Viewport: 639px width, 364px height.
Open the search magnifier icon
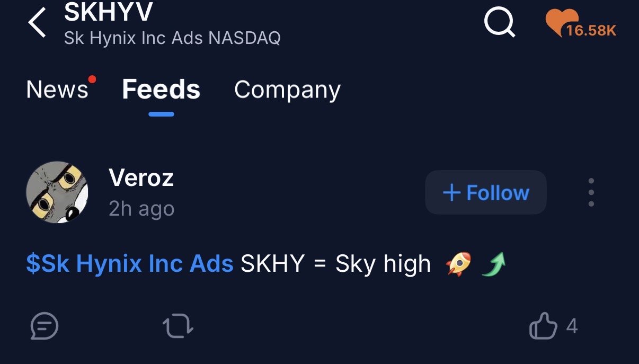500,24
